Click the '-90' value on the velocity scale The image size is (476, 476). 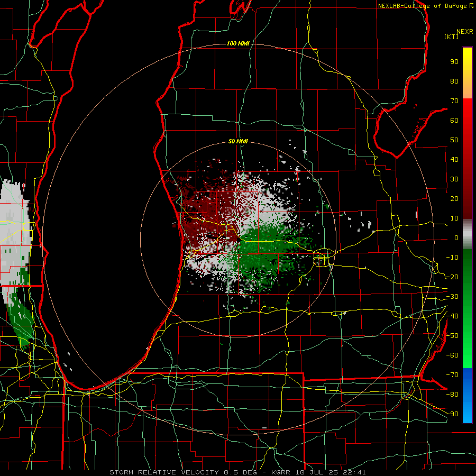click(x=452, y=414)
